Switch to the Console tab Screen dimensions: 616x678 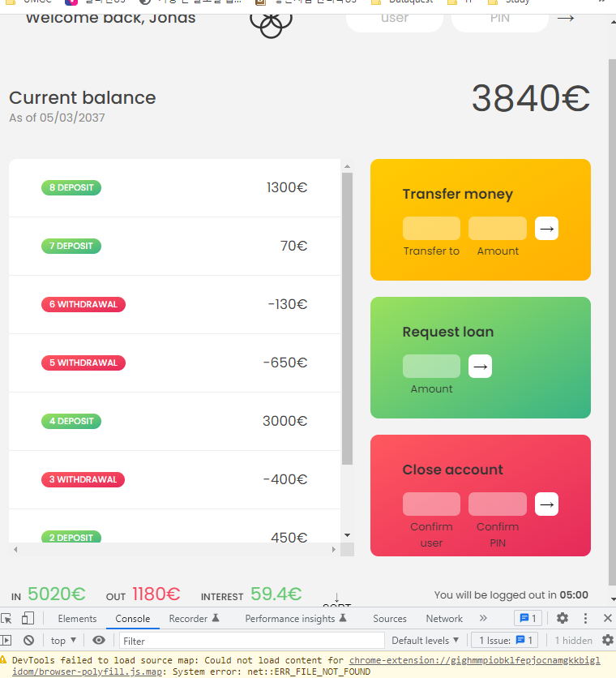tap(132, 619)
